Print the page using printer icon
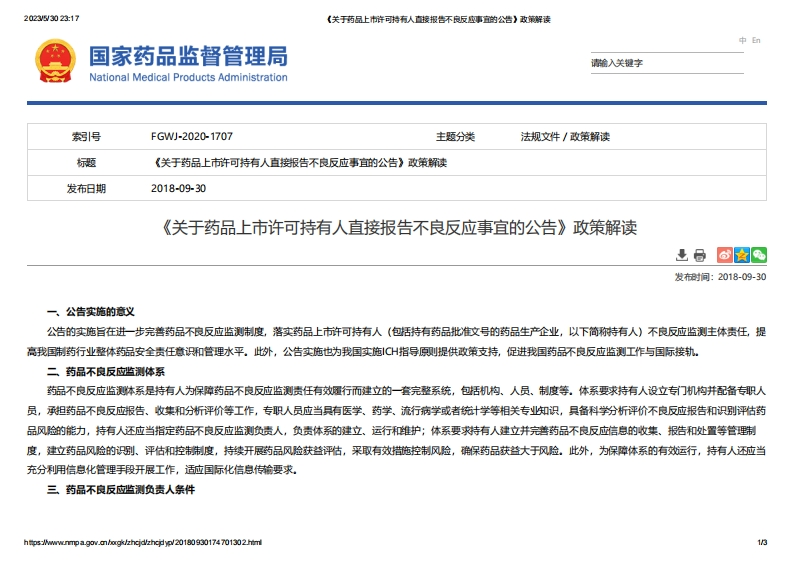The width and height of the screenshot is (793, 561). tap(699, 255)
